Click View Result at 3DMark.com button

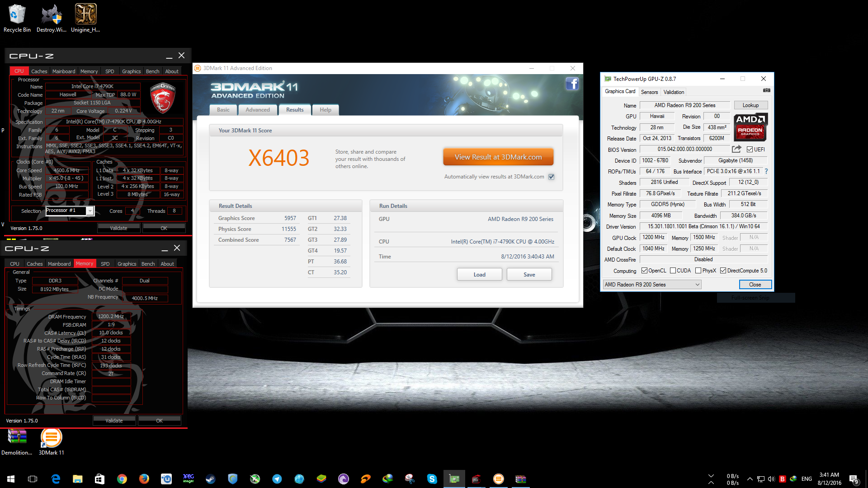(x=498, y=157)
